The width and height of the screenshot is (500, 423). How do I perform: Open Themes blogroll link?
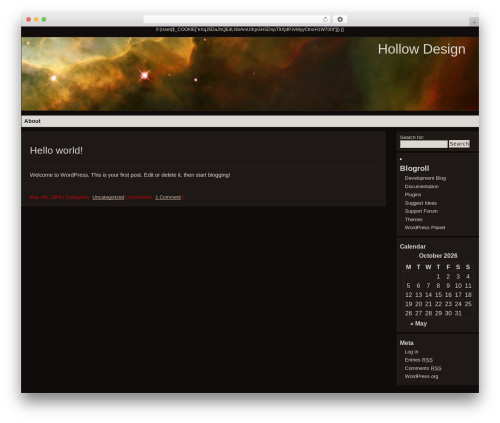[413, 219]
